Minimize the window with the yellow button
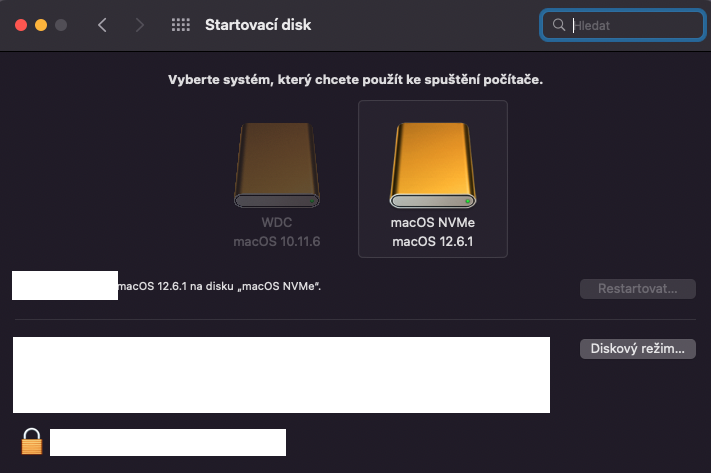 pyautogui.click(x=41, y=25)
